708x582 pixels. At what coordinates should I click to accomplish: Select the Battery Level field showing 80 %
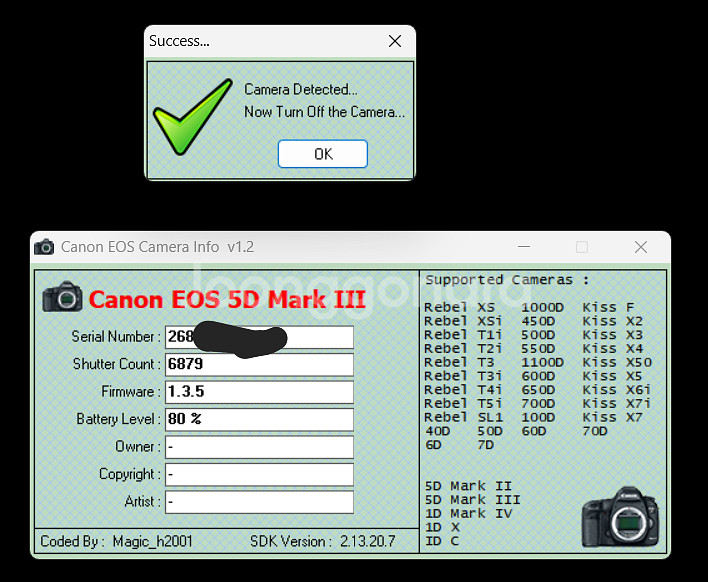pos(259,419)
